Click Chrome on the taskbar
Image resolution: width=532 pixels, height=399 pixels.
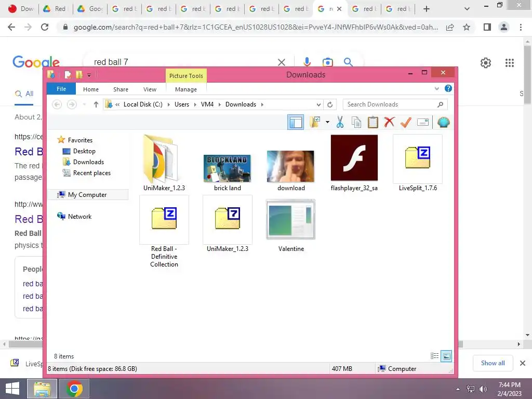click(x=74, y=389)
